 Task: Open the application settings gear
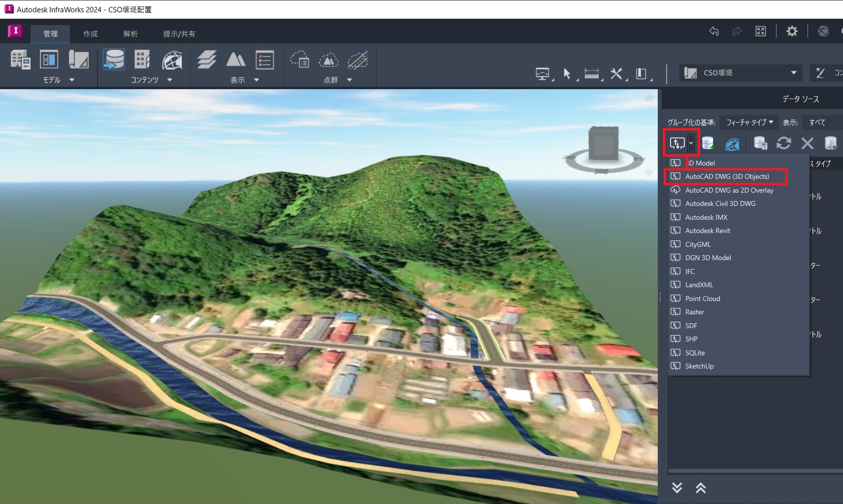791,31
